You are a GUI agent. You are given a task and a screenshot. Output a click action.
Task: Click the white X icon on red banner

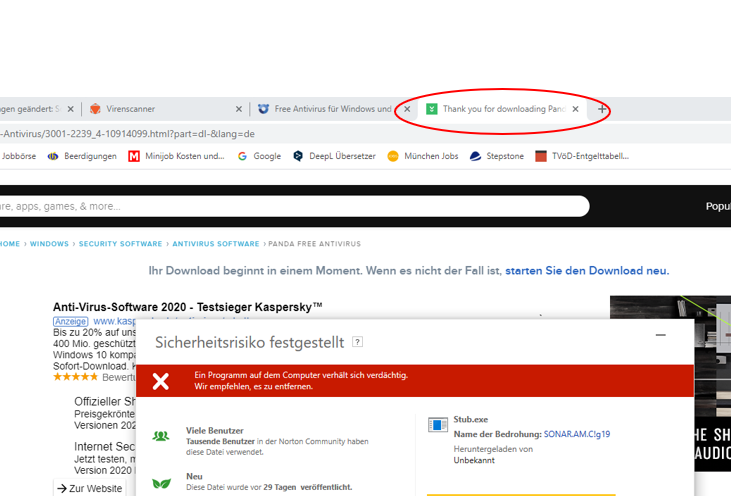pos(161,381)
